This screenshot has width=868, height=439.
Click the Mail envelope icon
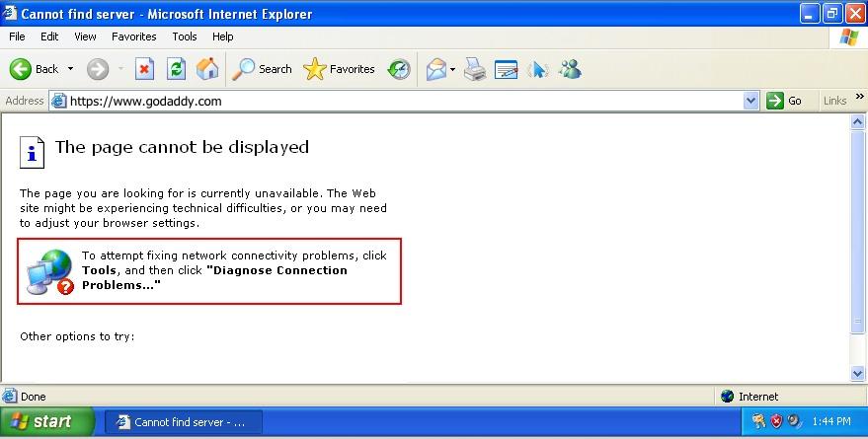tap(436, 70)
